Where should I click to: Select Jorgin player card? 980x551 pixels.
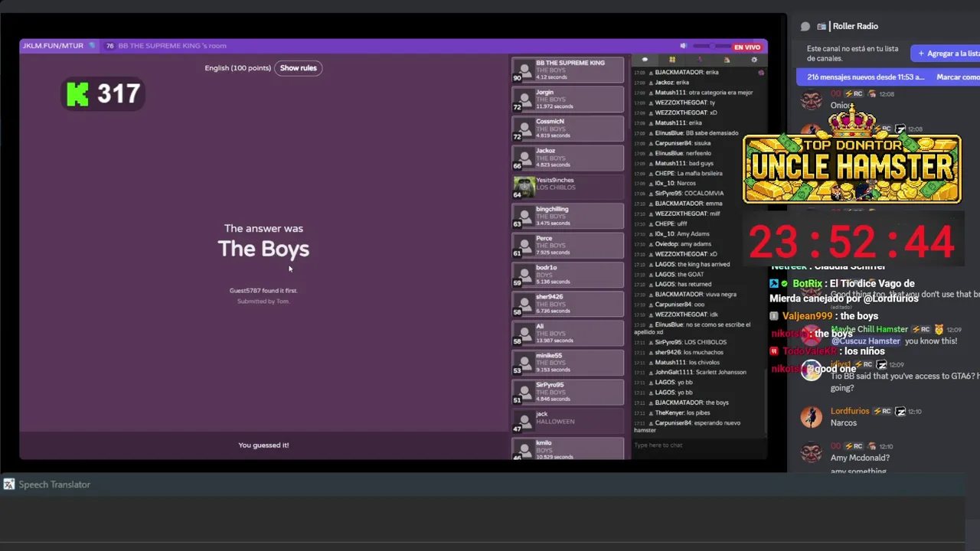click(x=568, y=99)
